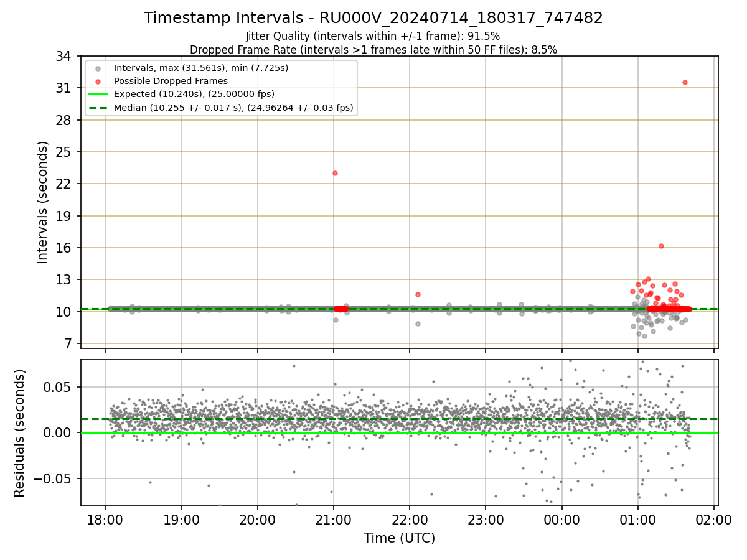The image size is (747, 560).
Task: Click the '19:00' x-axis tick label
Action: click(x=181, y=520)
